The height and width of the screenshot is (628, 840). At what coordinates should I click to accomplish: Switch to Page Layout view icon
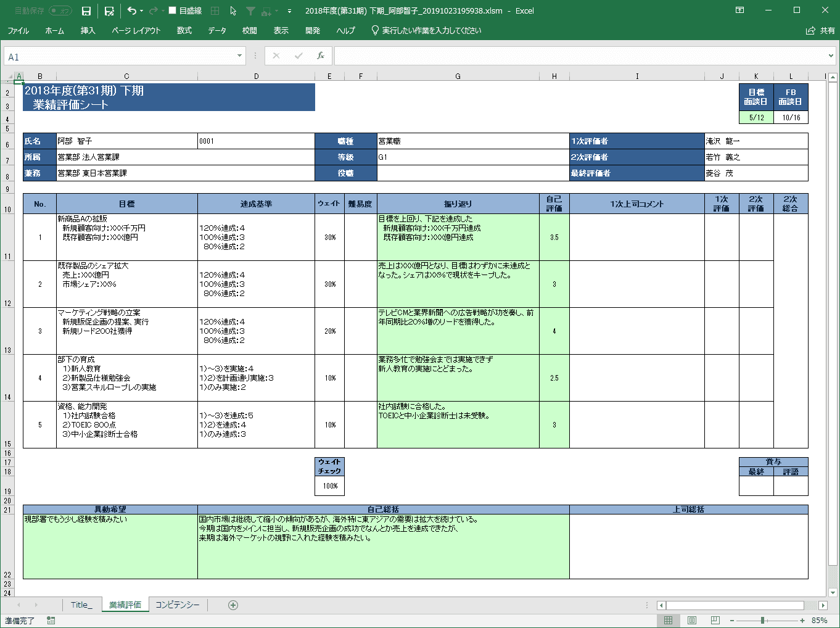pyautogui.click(x=692, y=621)
